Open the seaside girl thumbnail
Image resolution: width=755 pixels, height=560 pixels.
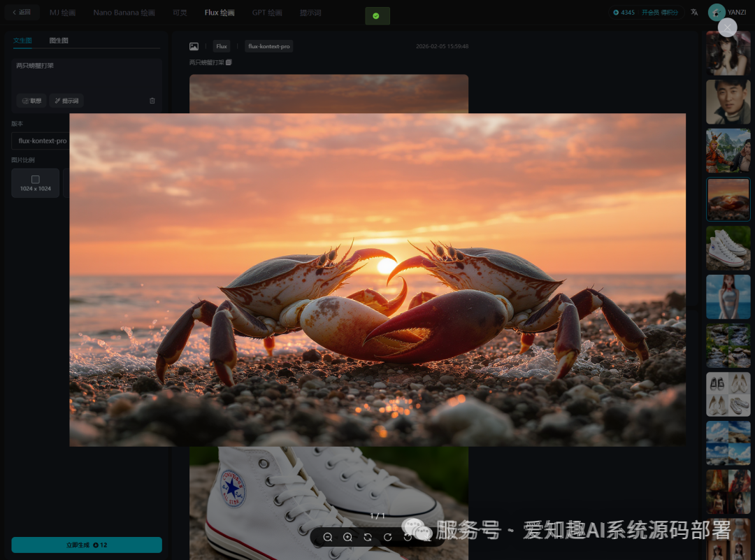click(x=728, y=296)
